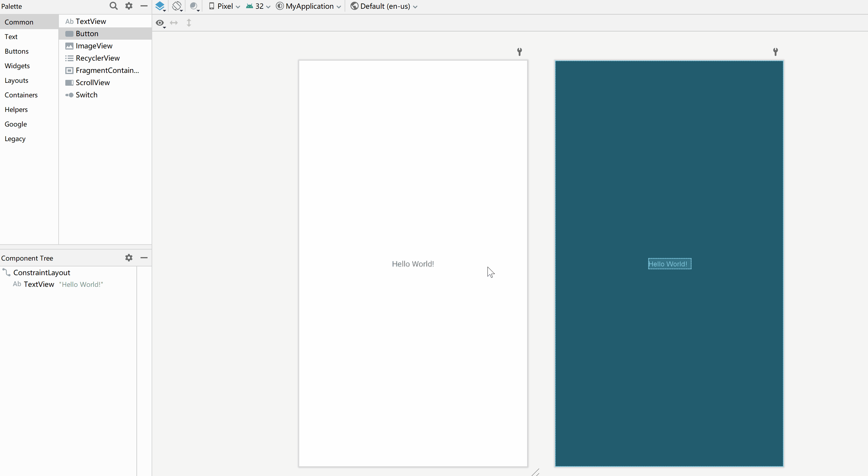
Task: Click the wrench pin above blueprint view
Action: 775,52
